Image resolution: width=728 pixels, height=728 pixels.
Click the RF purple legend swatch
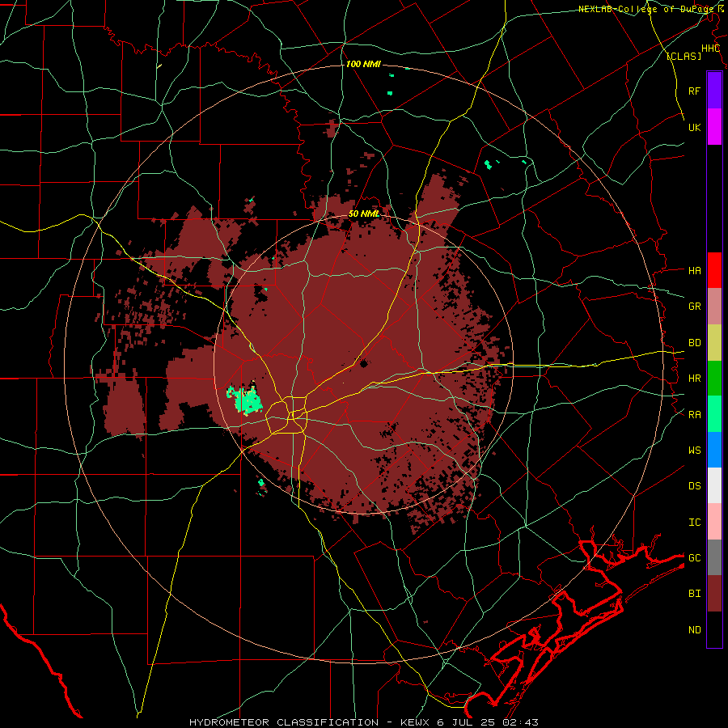[714, 91]
